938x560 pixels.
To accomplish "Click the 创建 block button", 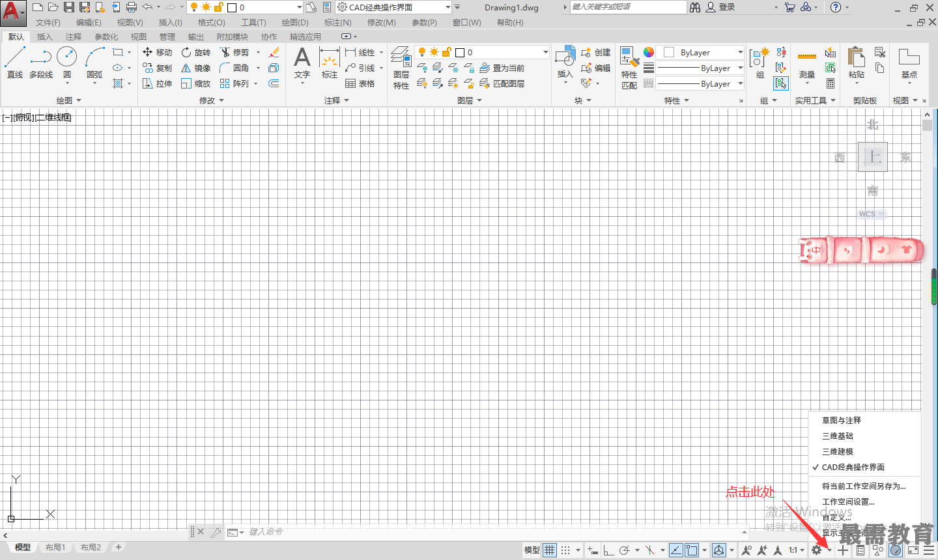I will 596,52.
